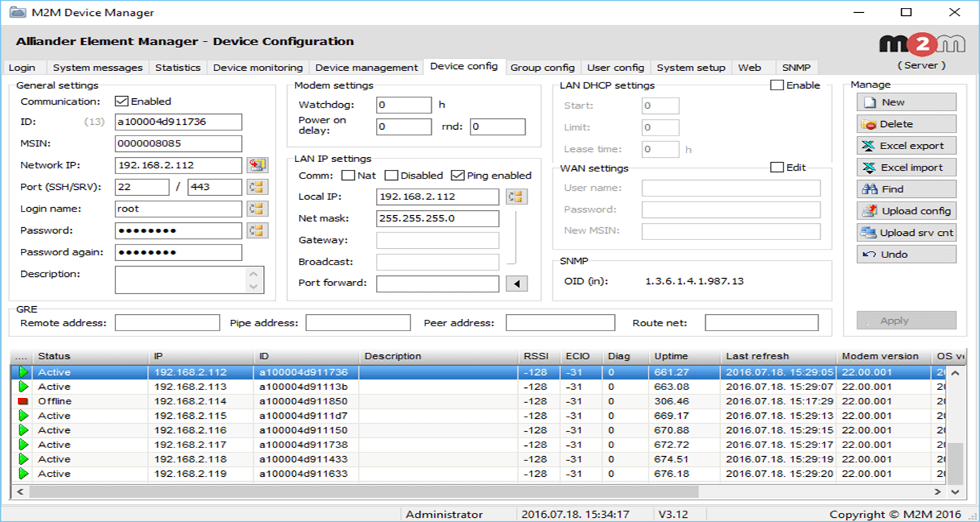Click the Description box scroll down arrow

tap(253, 287)
